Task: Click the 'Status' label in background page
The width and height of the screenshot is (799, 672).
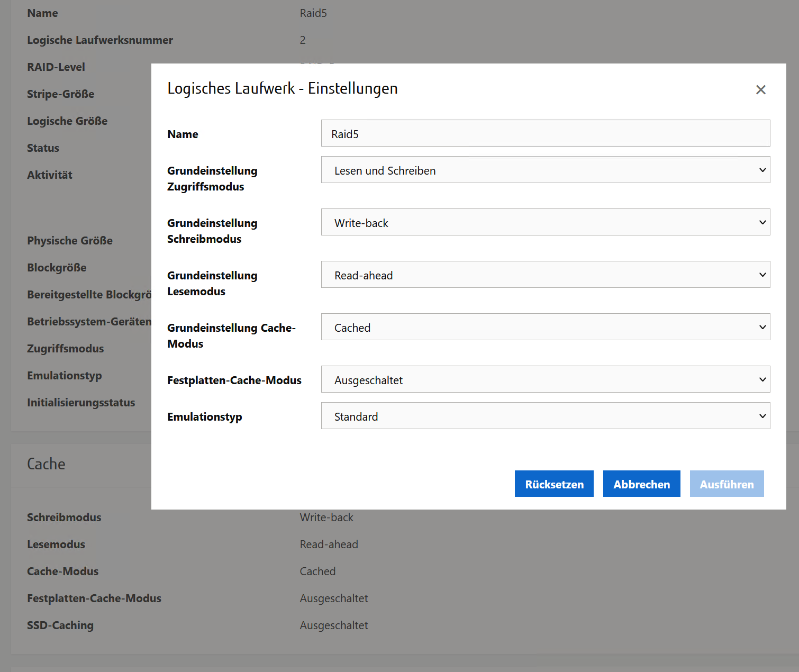Action: [x=43, y=148]
